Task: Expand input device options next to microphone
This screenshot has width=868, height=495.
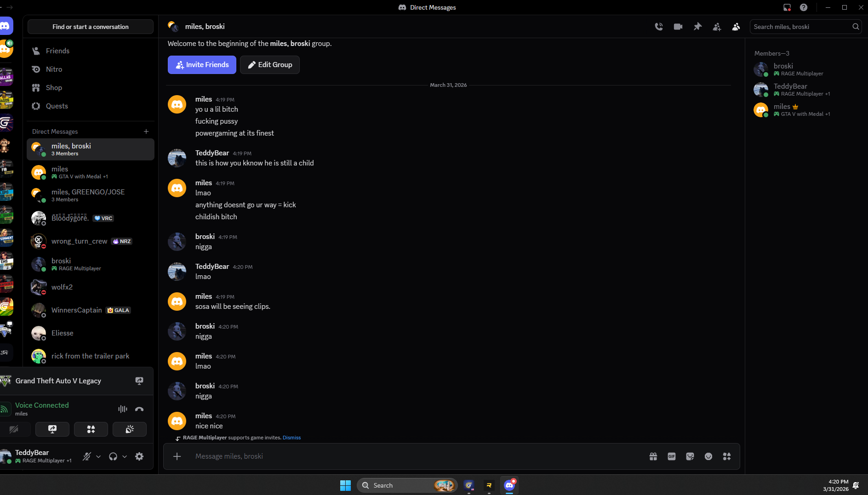Action: [x=98, y=456]
